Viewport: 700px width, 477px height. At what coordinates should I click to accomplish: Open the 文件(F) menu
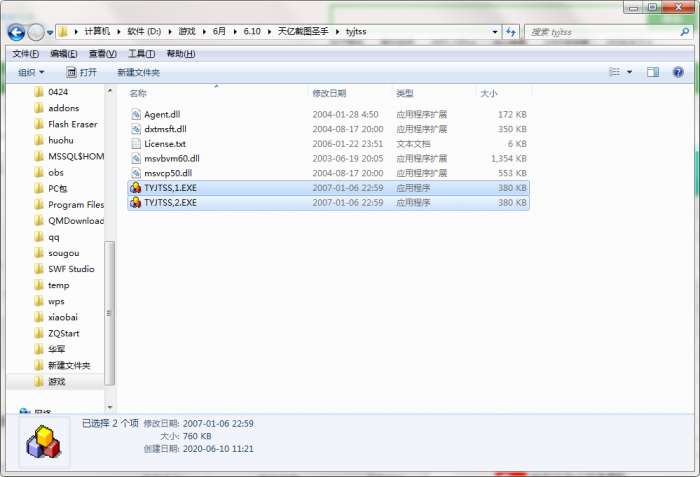click(x=25, y=54)
